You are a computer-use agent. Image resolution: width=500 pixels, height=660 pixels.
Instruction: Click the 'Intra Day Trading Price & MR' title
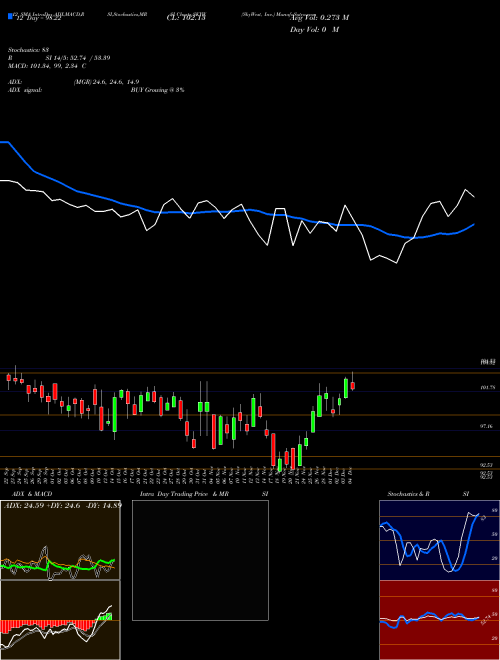point(184,494)
